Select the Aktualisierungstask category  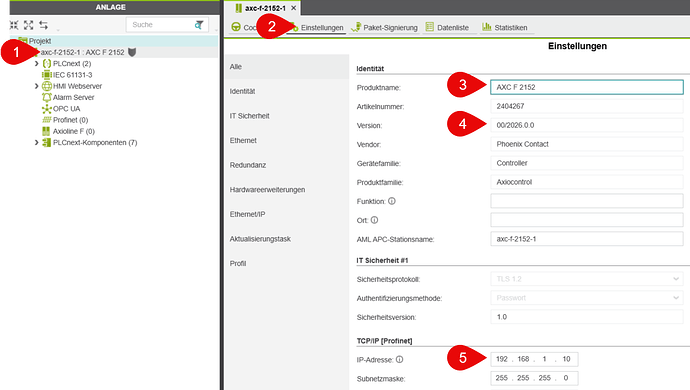coord(287,239)
